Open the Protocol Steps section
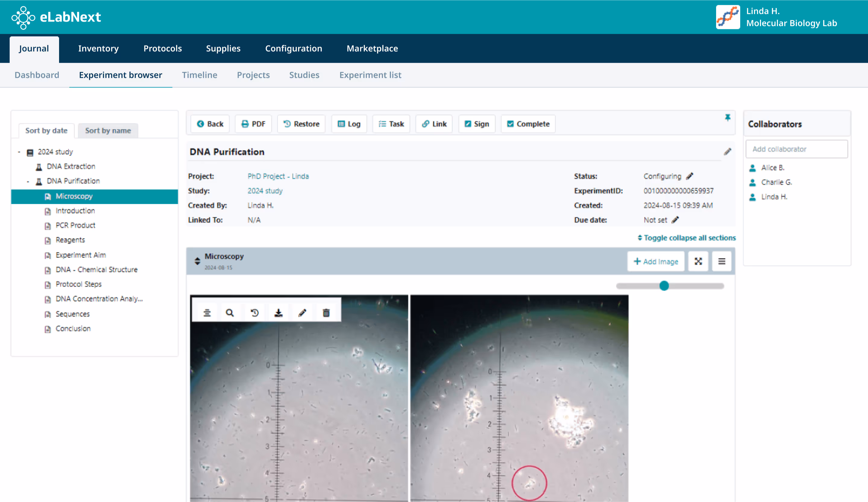Screen dimensions: 868x502 pos(79,284)
